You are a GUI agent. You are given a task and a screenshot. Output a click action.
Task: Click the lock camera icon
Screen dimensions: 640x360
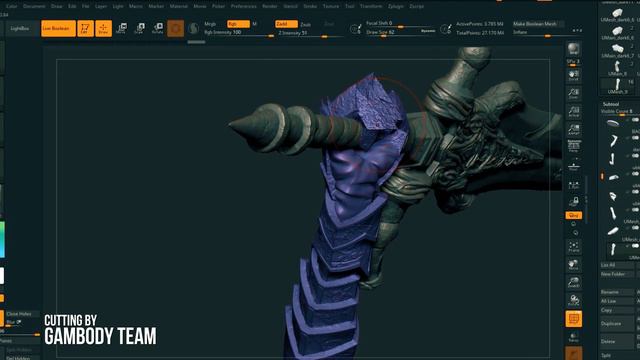573,201
